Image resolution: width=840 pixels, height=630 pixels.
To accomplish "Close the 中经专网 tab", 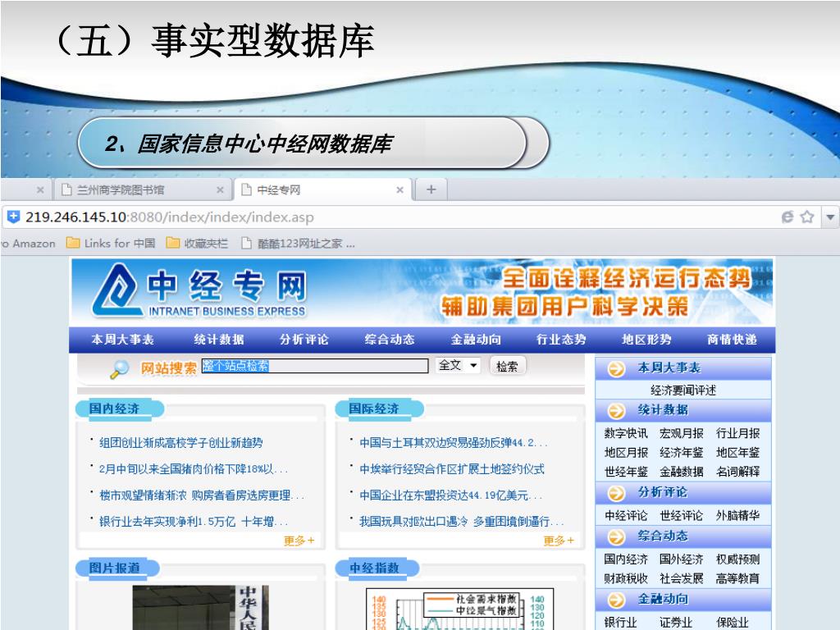I will pos(399,189).
